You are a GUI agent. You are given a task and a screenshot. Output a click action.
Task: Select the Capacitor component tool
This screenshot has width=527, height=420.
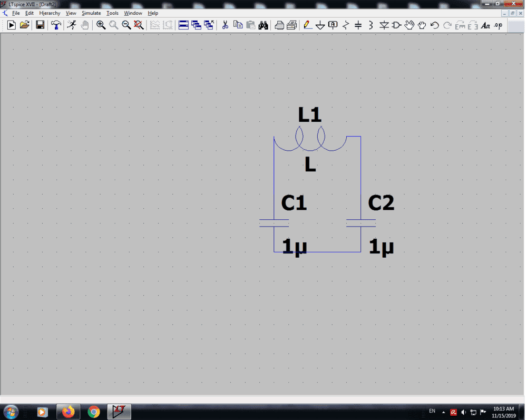pos(358,25)
